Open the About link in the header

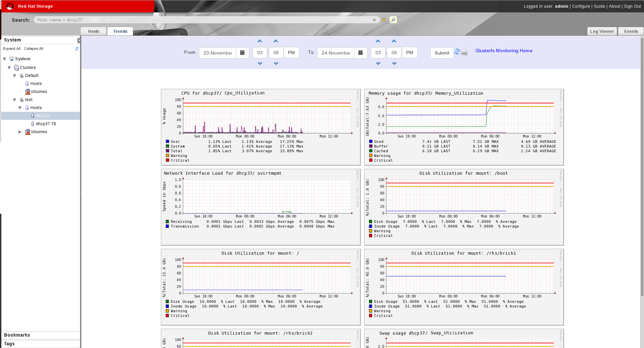[615, 6]
